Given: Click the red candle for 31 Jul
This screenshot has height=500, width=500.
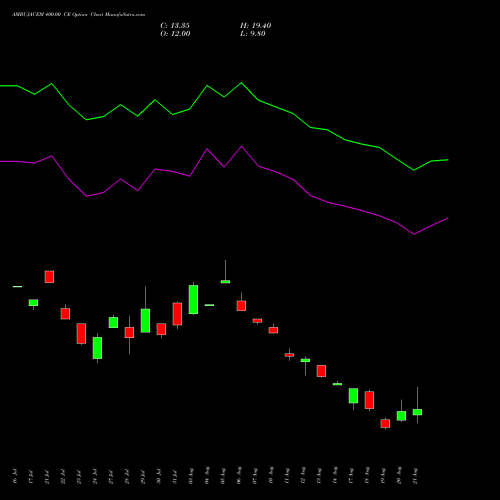Looking at the screenshot, I should (x=177, y=314).
